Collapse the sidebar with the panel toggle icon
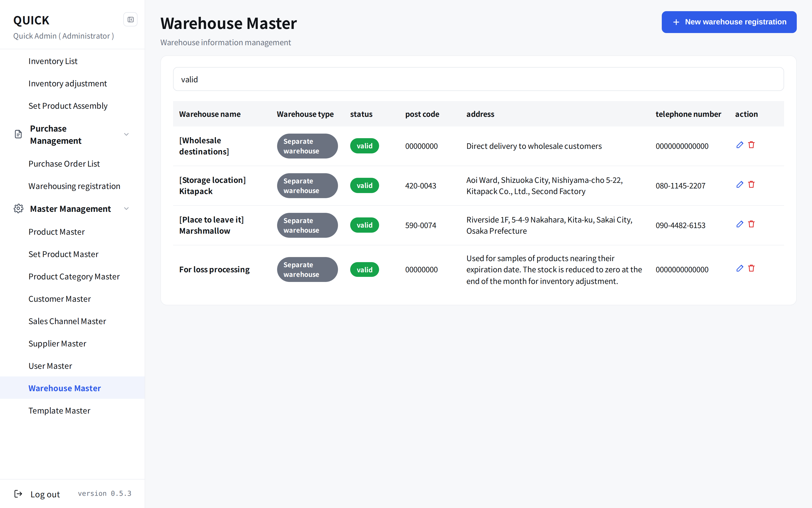The width and height of the screenshot is (812, 508). point(130,20)
